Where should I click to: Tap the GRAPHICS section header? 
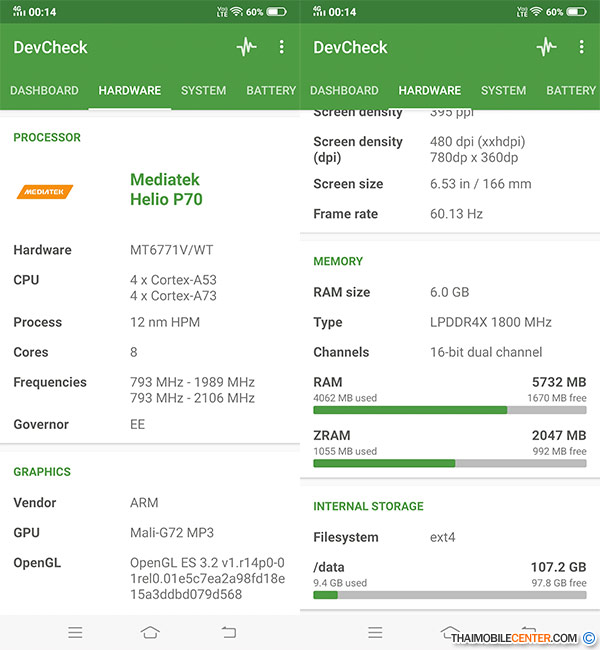coord(42,472)
